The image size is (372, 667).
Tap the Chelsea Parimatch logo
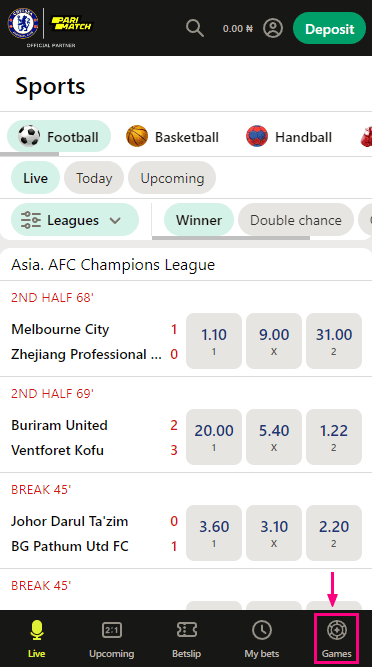tap(51, 28)
